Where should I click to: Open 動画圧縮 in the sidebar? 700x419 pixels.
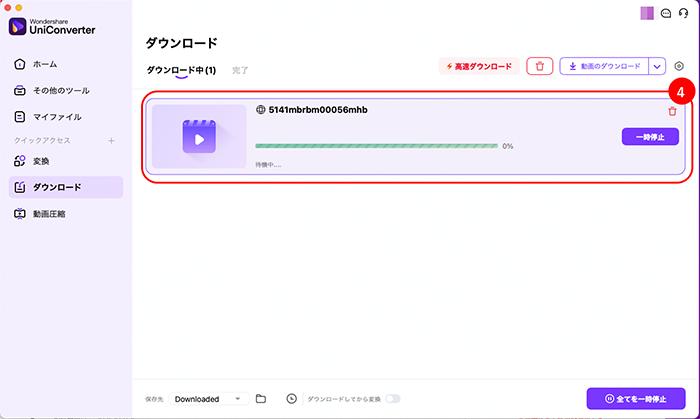point(51,213)
